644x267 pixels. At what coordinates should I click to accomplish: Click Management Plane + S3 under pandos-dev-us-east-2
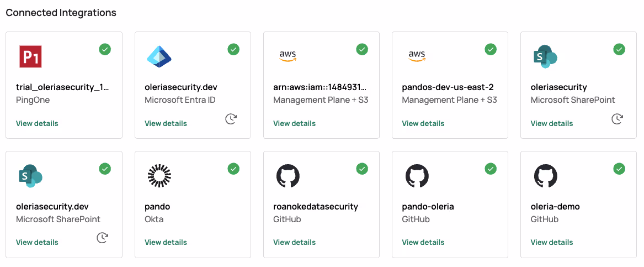450,100
